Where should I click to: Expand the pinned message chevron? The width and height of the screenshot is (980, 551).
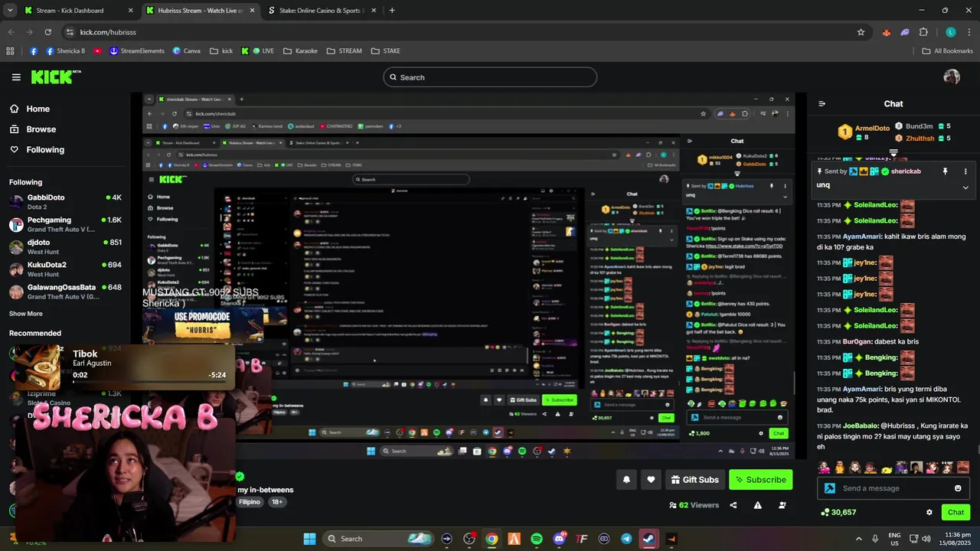point(965,187)
